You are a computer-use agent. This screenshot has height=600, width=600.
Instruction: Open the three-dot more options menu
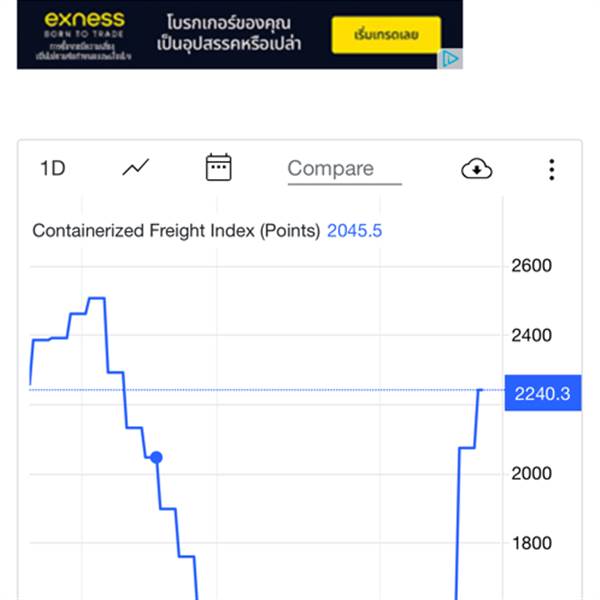pyautogui.click(x=551, y=169)
